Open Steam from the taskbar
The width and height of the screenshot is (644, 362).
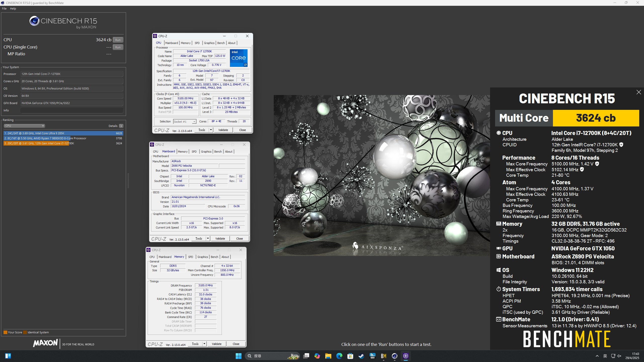361,356
